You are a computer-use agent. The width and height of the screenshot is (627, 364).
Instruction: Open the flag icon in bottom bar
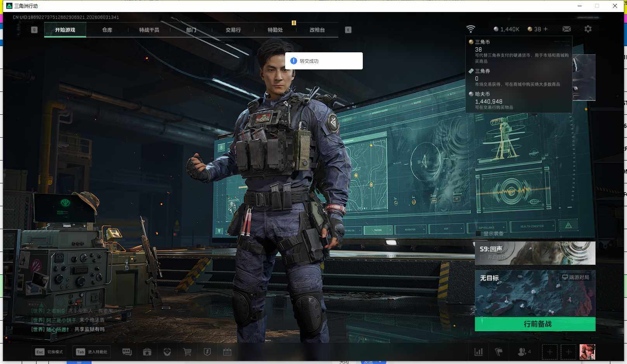(x=499, y=352)
